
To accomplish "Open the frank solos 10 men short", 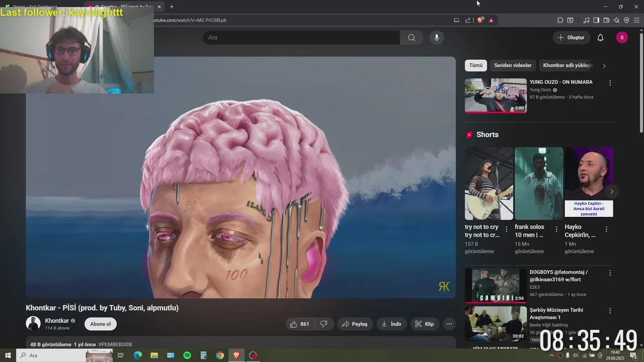I will pyautogui.click(x=539, y=184).
